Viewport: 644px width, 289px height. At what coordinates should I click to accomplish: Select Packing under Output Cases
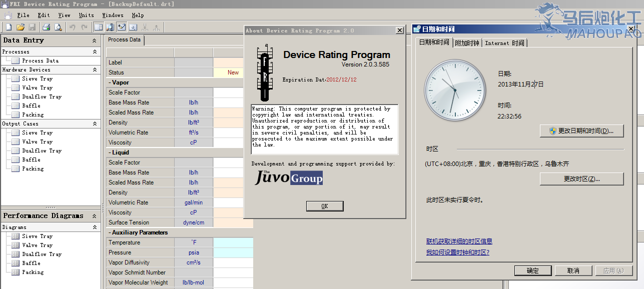tap(33, 168)
